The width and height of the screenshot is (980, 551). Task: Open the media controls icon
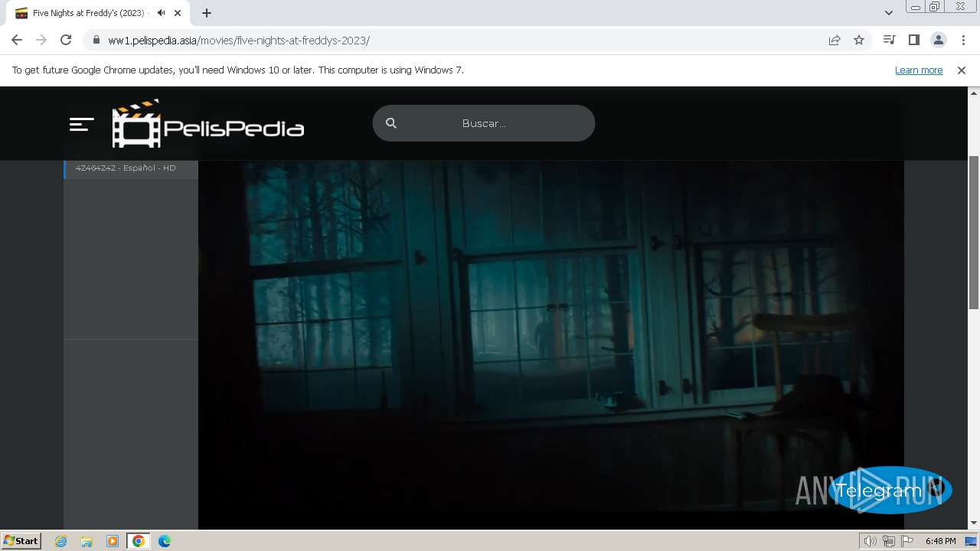coord(889,40)
